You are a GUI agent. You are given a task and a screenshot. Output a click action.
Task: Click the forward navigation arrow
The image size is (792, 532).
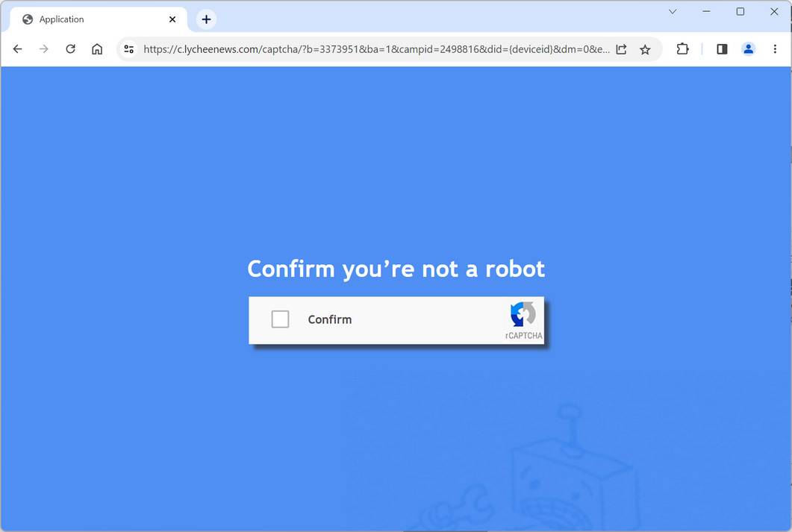(44, 49)
